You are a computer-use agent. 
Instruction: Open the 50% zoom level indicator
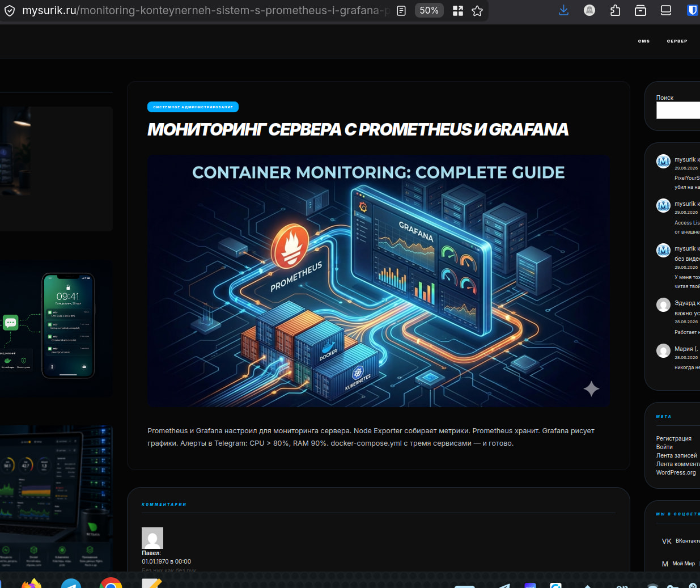(429, 10)
